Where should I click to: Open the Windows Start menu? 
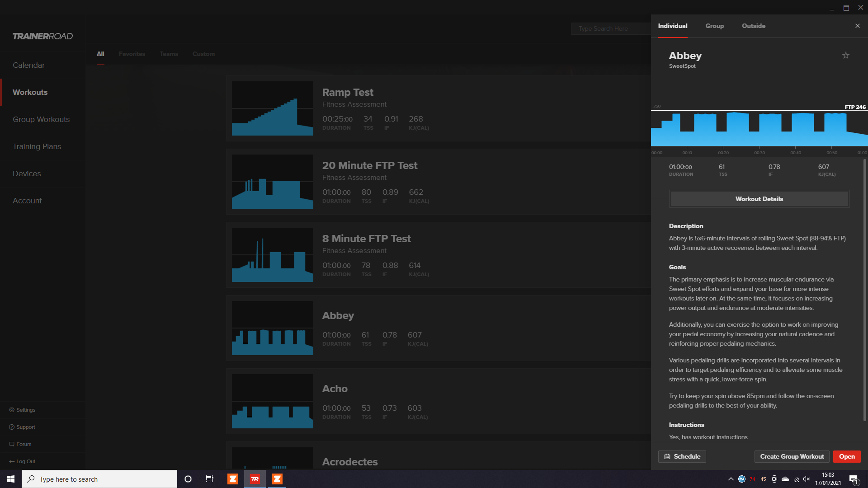11,479
